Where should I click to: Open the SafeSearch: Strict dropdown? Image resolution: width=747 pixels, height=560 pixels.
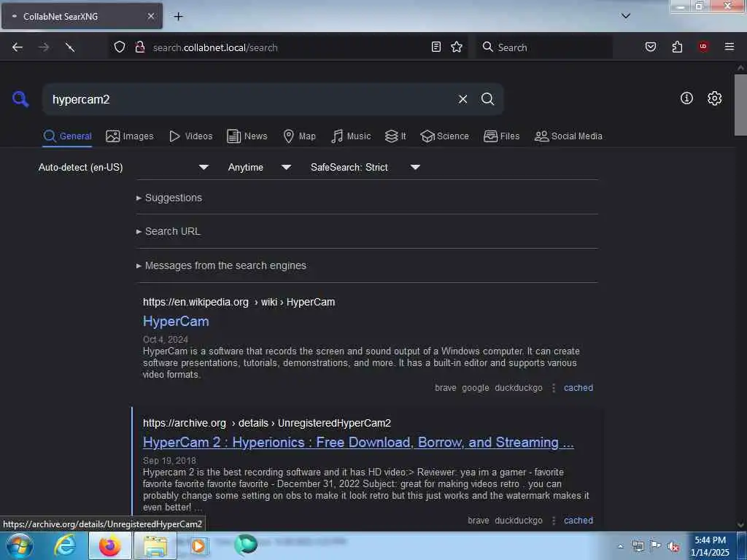click(x=365, y=167)
